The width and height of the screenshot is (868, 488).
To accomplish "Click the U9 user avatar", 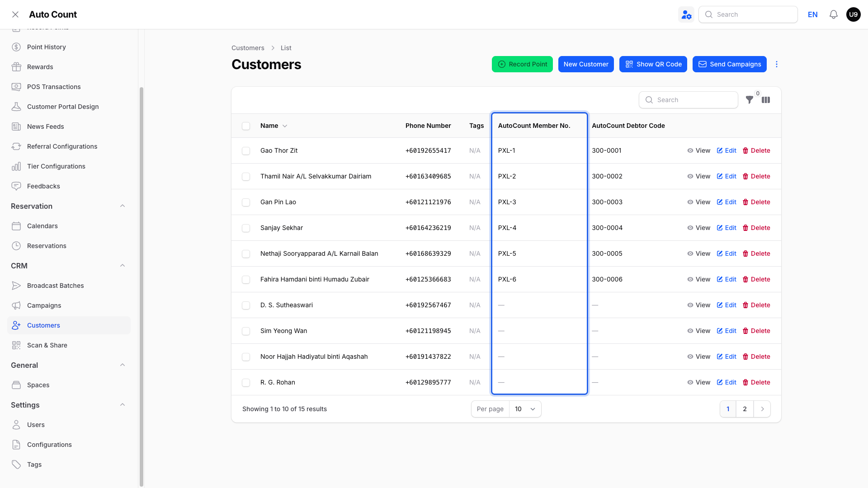I will (853, 14).
